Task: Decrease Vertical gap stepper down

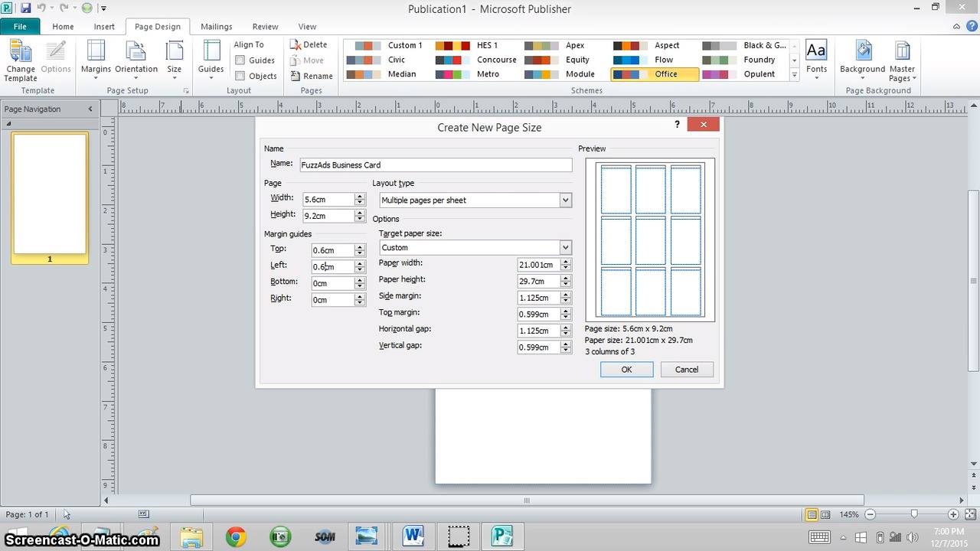Action: tap(566, 350)
